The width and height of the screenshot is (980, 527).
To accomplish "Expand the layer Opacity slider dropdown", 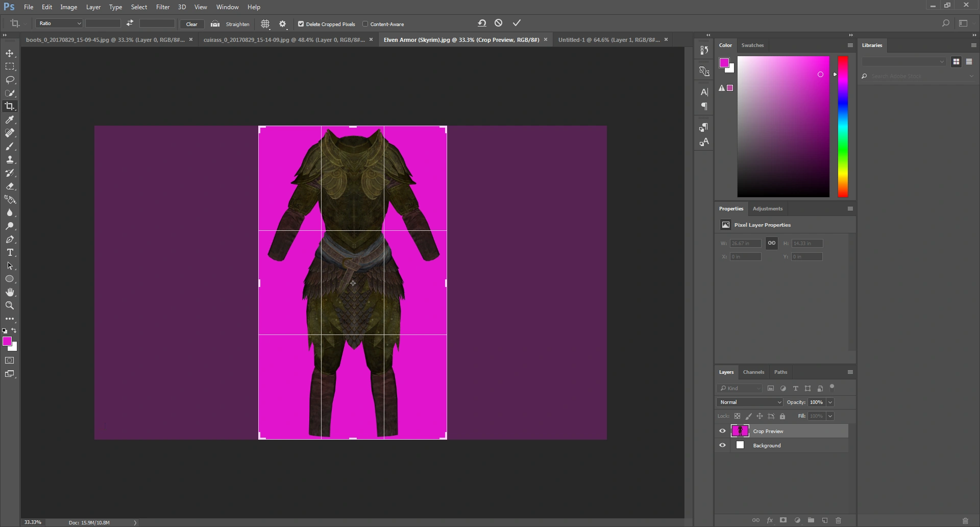I will pos(830,402).
